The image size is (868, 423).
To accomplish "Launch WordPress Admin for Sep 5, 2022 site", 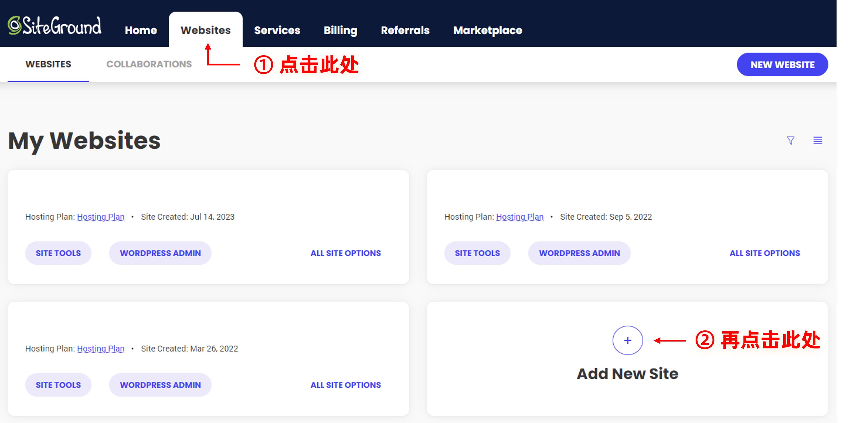I will coord(579,253).
